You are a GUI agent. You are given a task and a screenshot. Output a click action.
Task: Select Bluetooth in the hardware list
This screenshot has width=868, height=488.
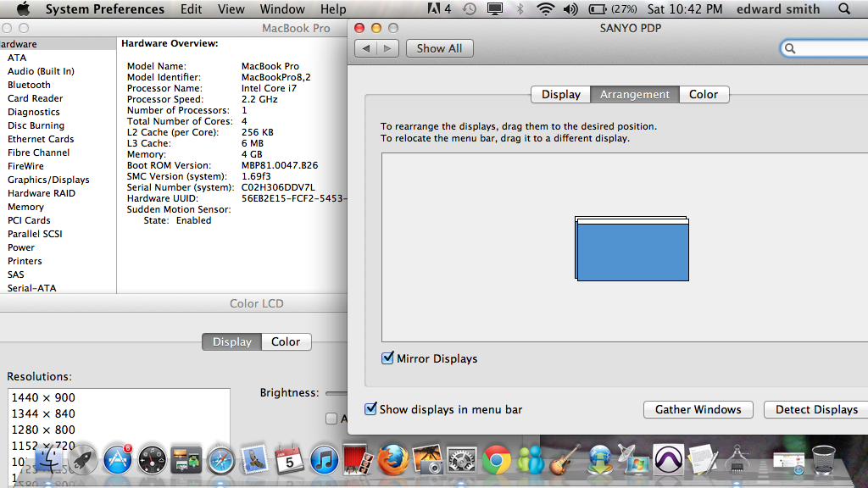pyautogui.click(x=29, y=85)
